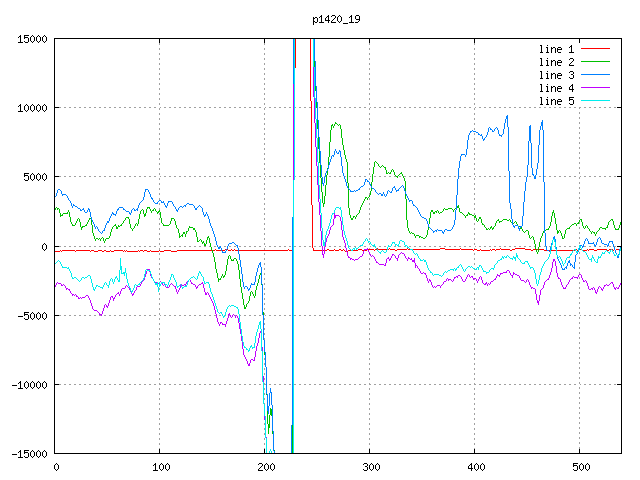Screen dimensions: 640x480
Task: Click the 5000 y-axis label
Action: click(36, 177)
